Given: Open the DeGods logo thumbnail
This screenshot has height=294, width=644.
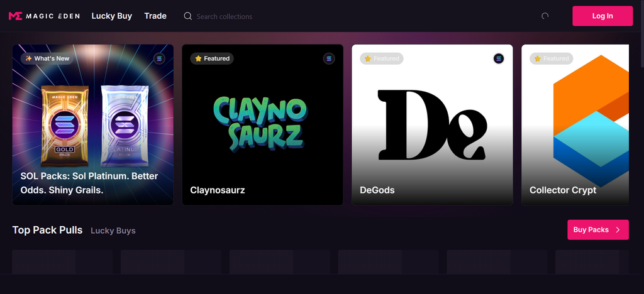Looking at the screenshot, I should [x=432, y=124].
